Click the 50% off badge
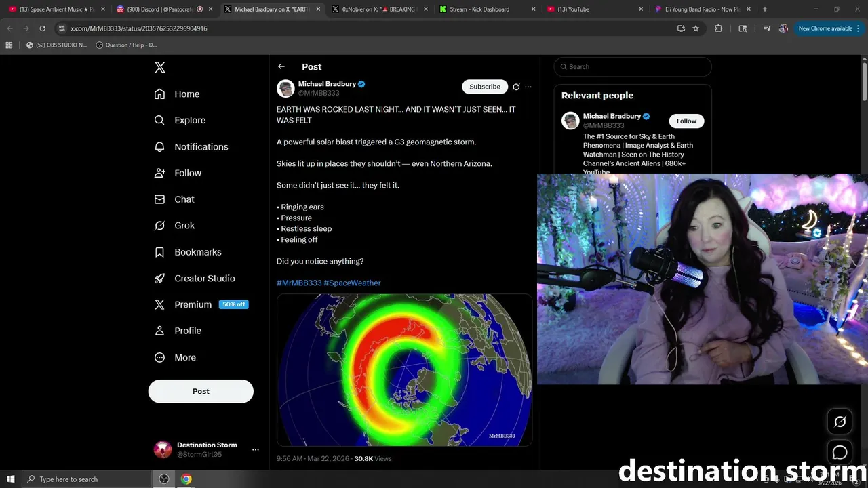 (233, 304)
